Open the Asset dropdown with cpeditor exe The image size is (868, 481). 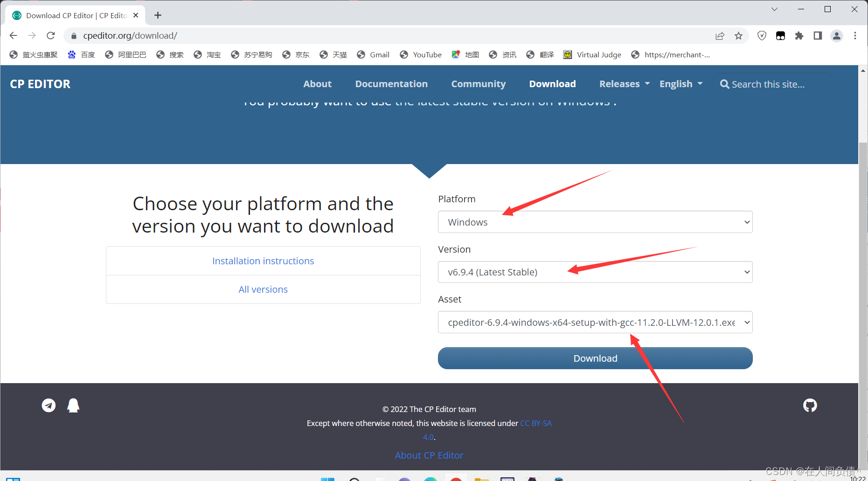tap(595, 322)
